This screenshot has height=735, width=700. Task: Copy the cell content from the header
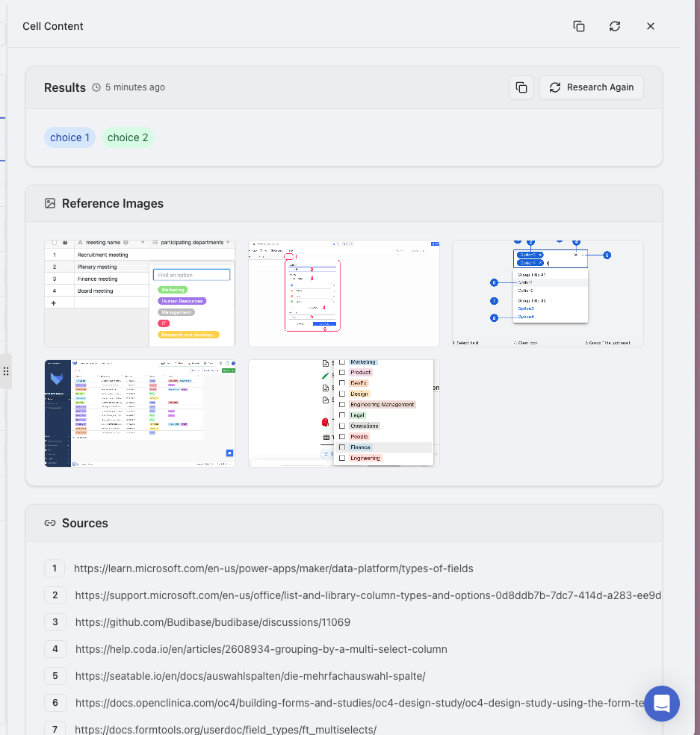point(579,25)
